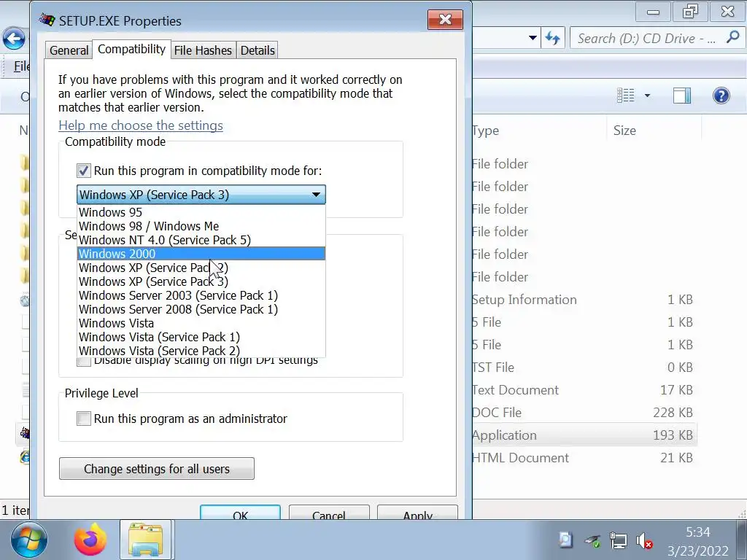Click the Apply button
The width and height of the screenshot is (747, 560).
click(417, 513)
